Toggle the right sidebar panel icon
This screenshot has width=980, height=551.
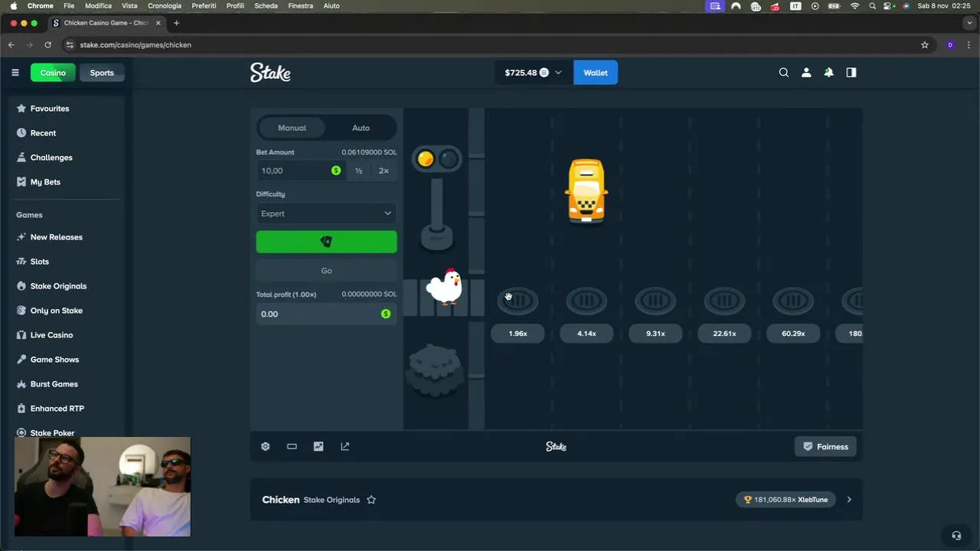(x=851, y=73)
